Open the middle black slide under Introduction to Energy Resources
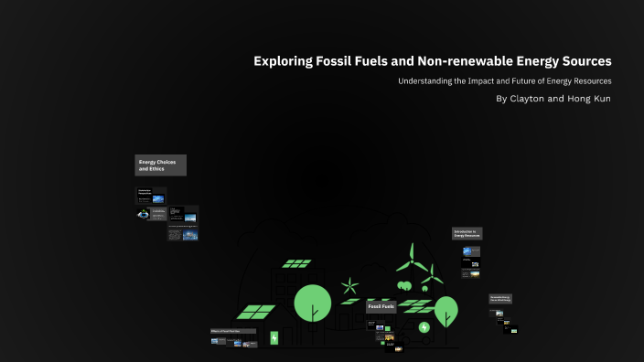The height and width of the screenshot is (362, 644). tap(471, 262)
